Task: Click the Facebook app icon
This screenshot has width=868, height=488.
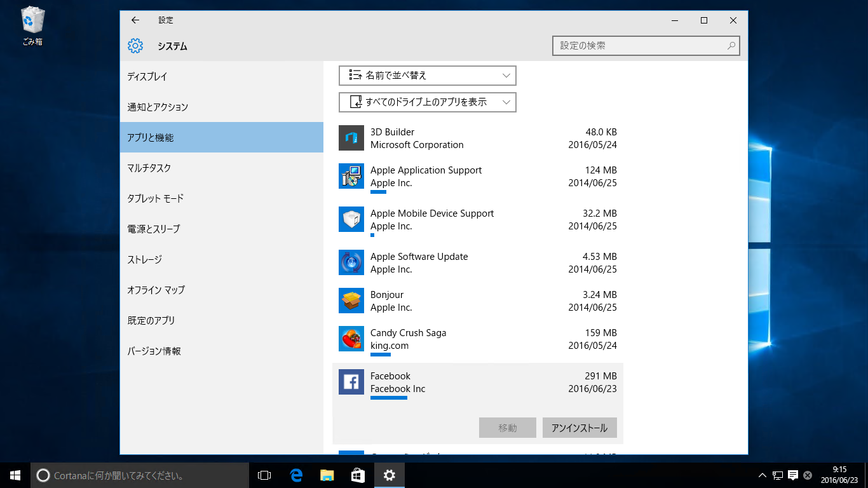Action: click(351, 382)
